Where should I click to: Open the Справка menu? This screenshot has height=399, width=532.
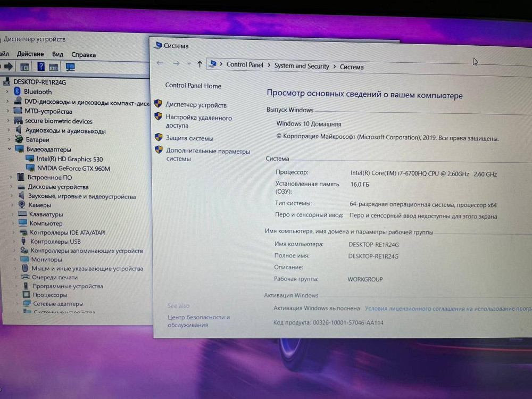pyautogui.click(x=84, y=54)
